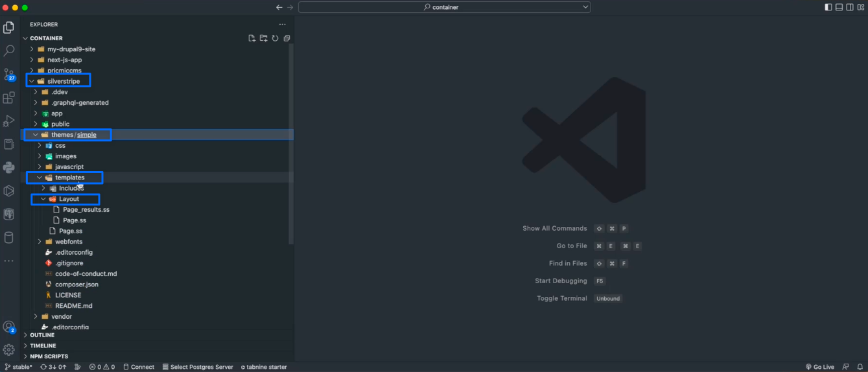This screenshot has width=868, height=372.
Task: Collapse the silverstripe folder
Action: (x=32, y=81)
